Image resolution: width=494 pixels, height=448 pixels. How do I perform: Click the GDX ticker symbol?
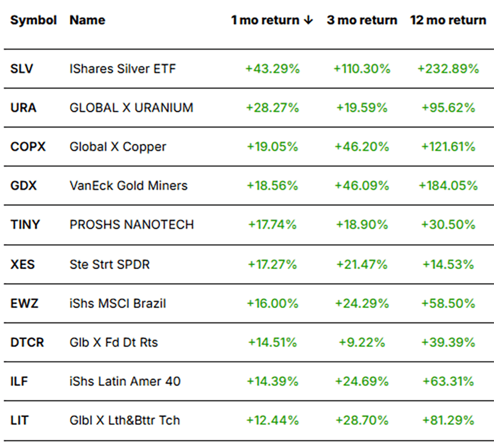tap(24, 186)
